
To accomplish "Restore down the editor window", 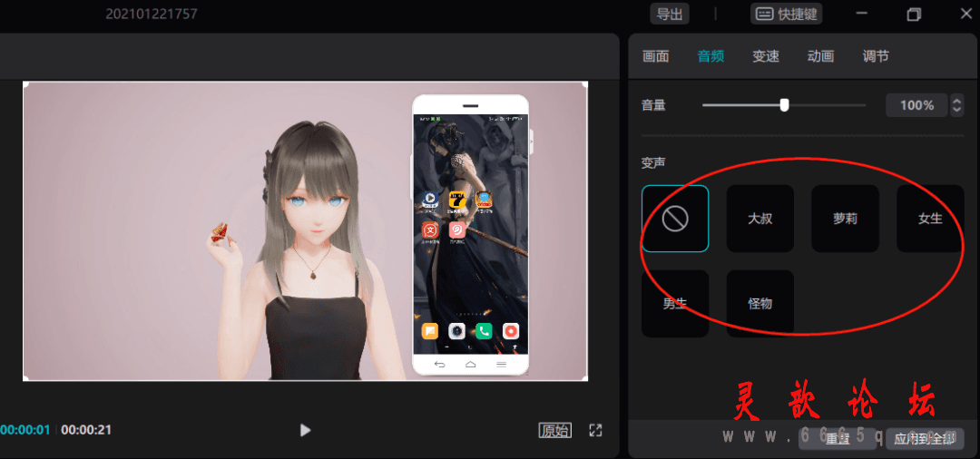I will tap(914, 14).
